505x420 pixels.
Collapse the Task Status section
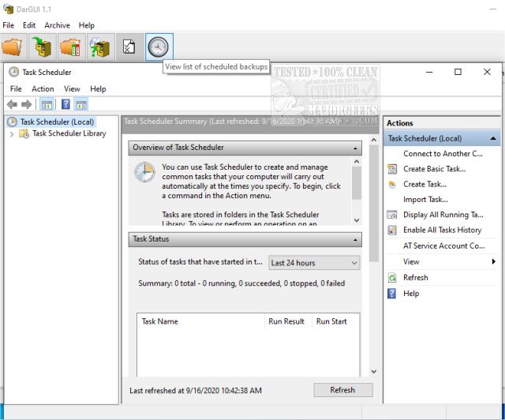tap(355, 239)
